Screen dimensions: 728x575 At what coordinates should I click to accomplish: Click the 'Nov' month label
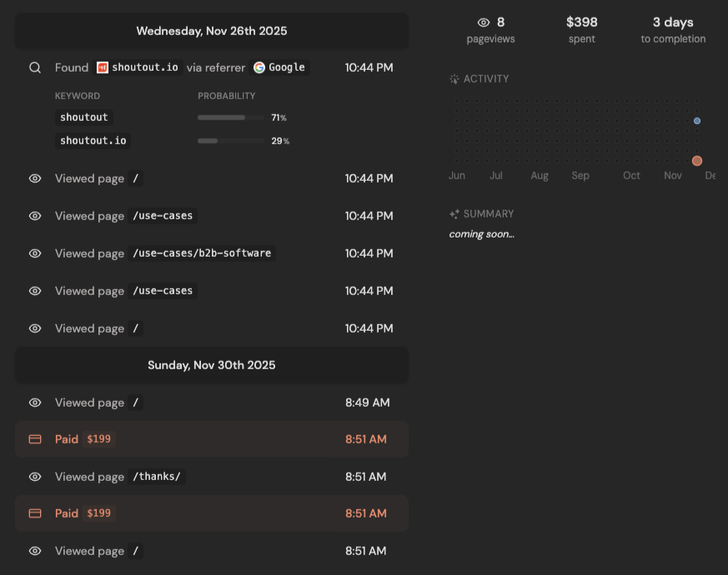pyautogui.click(x=673, y=176)
